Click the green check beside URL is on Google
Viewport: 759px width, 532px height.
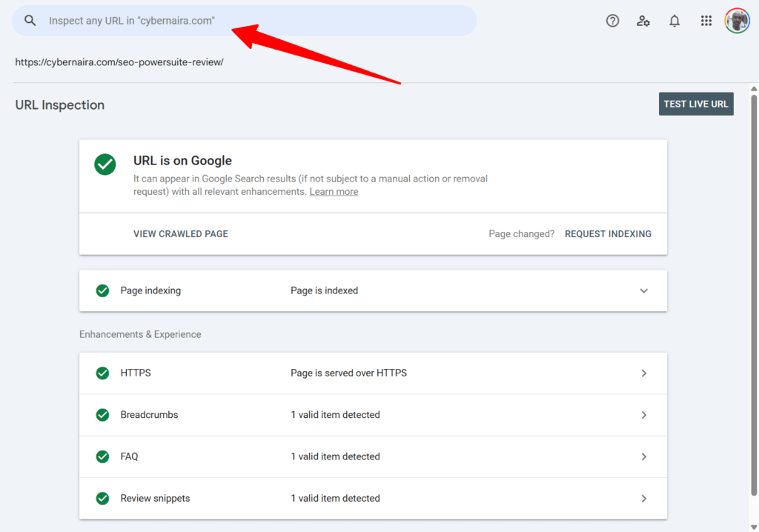[x=105, y=164]
